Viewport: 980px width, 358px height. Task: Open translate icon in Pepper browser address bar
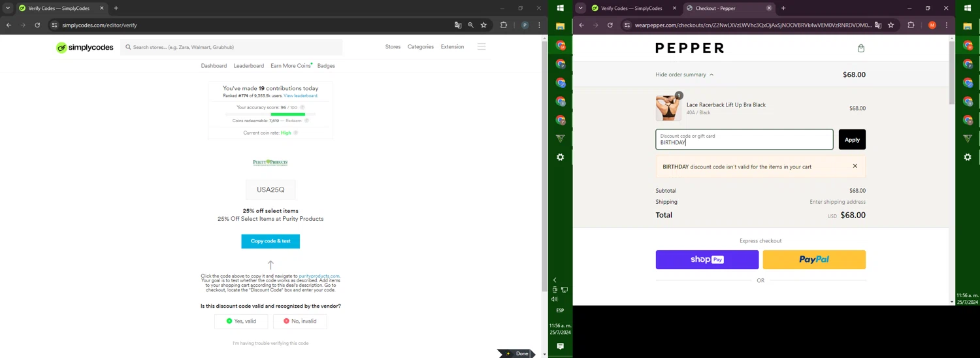(x=878, y=25)
